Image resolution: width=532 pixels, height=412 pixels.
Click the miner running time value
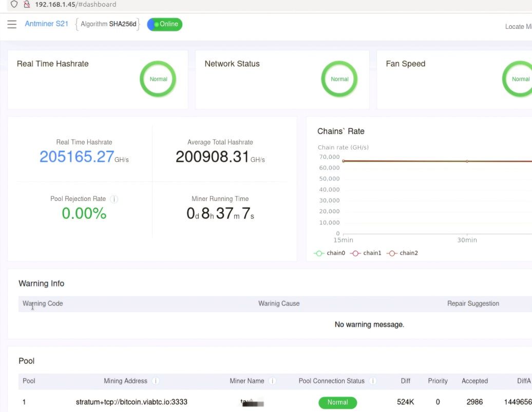click(220, 214)
